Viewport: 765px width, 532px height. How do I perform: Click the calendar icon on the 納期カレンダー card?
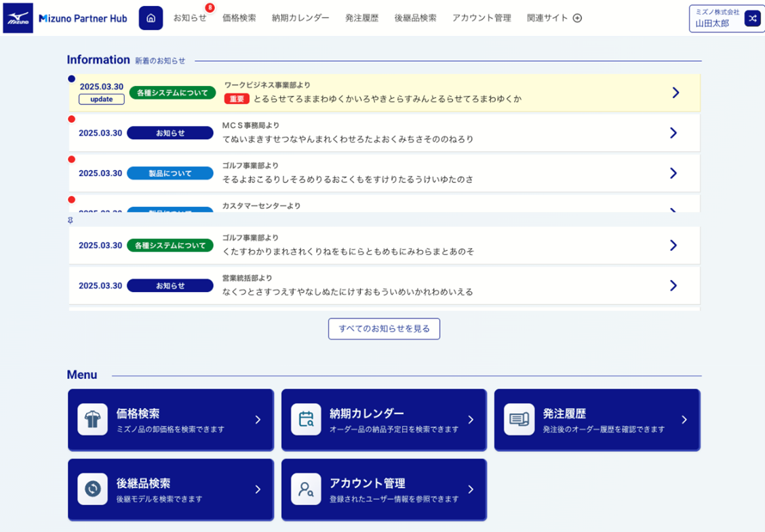click(306, 420)
